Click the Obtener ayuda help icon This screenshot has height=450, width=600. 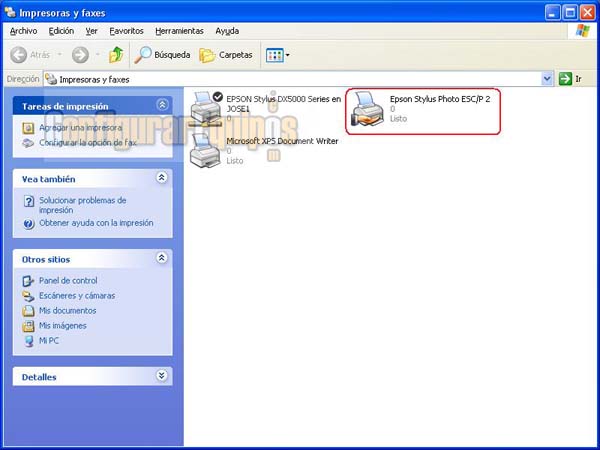pyautogui.click(x=29, y=223)
